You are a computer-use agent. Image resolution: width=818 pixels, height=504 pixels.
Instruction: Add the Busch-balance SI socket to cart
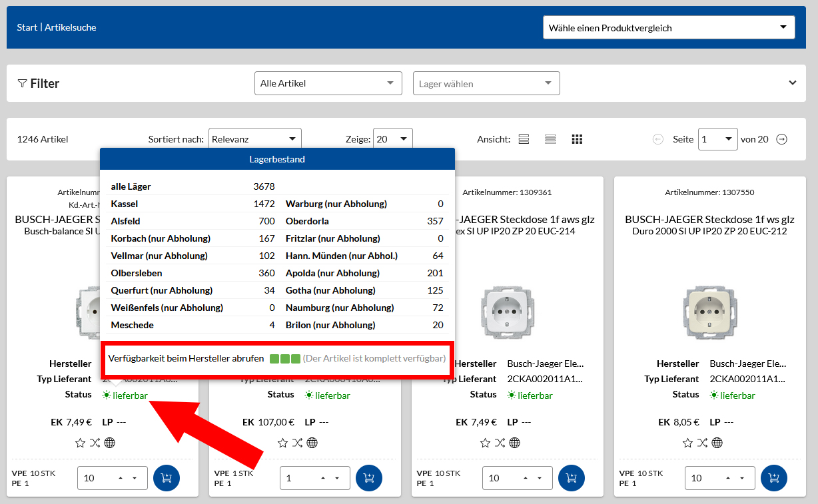click(x=167, y=477)
